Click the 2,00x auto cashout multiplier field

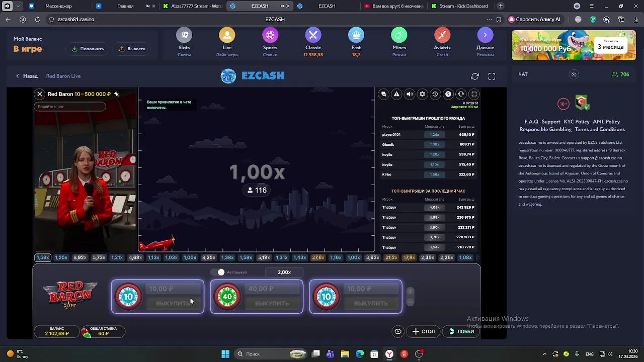pos(284,272)
